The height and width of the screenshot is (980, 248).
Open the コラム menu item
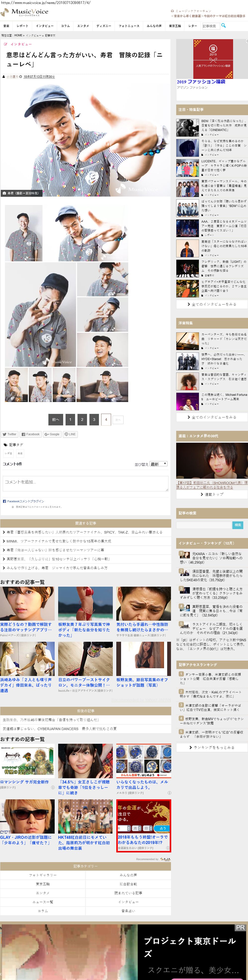click(66, 26)
